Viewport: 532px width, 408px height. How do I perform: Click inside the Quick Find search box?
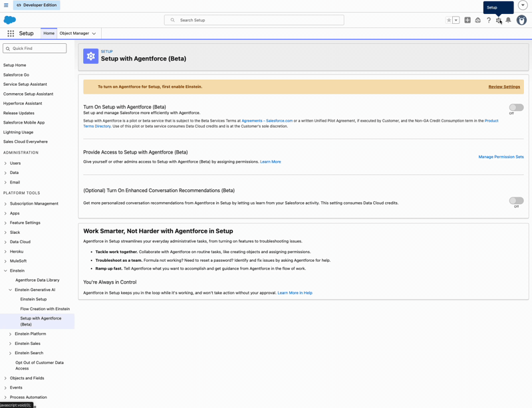pos(34,48)
